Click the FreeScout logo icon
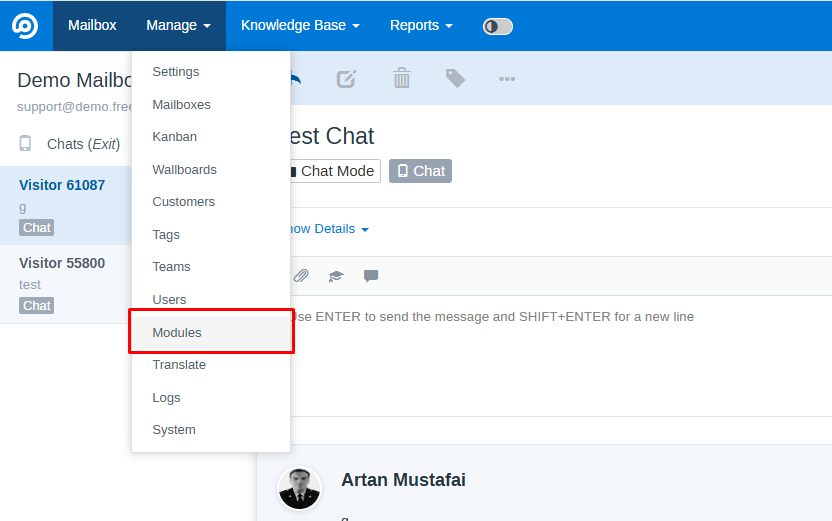Screen dimensions: 832x521 (25, 25)
